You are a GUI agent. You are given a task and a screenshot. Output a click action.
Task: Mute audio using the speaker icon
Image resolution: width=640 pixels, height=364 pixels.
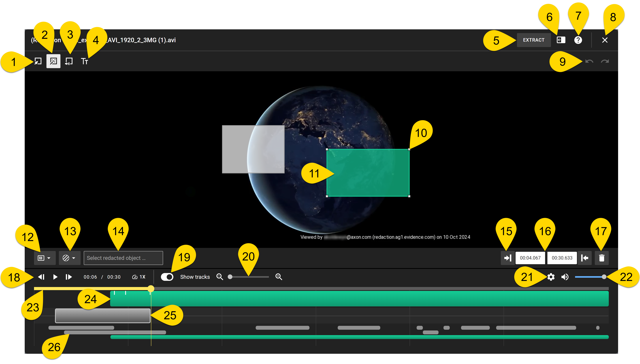coord(565,277)
